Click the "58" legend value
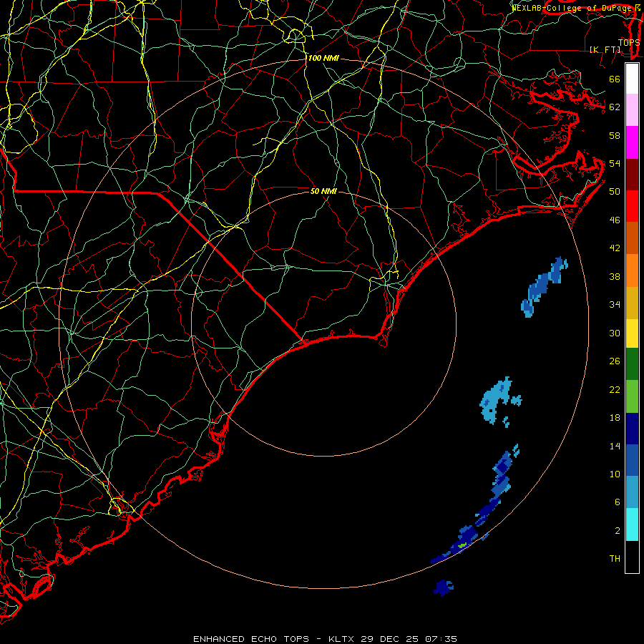Image resolution: width=644 pixels, height=644 pixels. [x=615, y=135]
